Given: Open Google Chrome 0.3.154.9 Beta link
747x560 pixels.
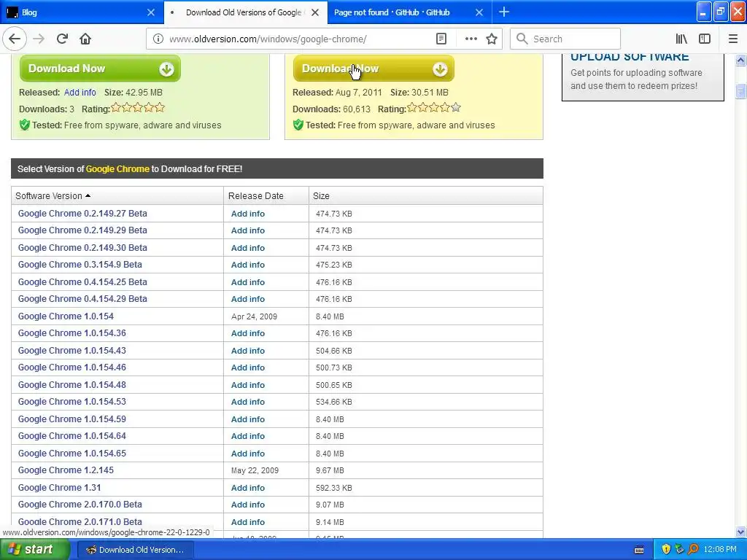Looking at the screenshot, I should (80, 265).
